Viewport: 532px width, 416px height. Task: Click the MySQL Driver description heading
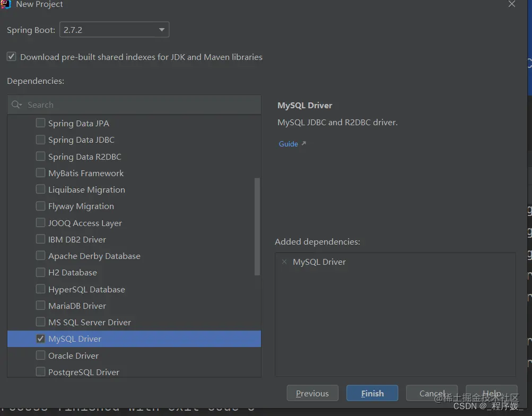304,106
